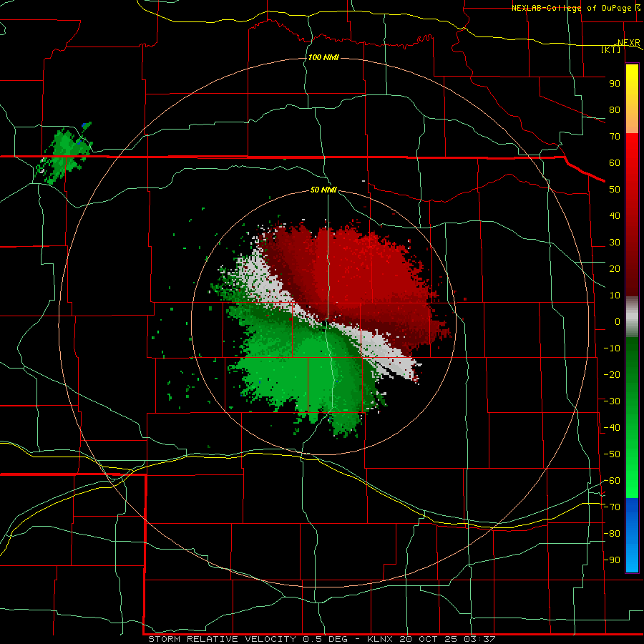Click the 'KLNX' radar site identifier

pyautogui.click(x=380, y=639)
